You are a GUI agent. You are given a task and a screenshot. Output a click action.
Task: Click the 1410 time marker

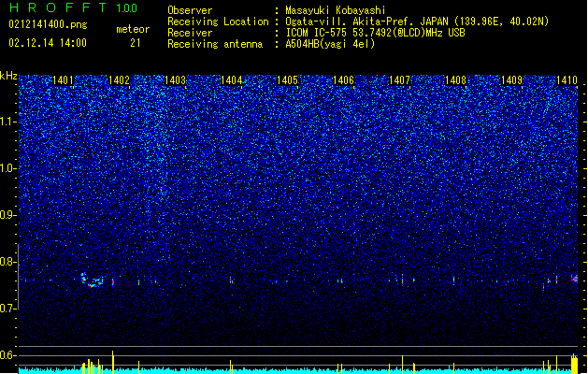pyautogui.click(x=567, y=80)
